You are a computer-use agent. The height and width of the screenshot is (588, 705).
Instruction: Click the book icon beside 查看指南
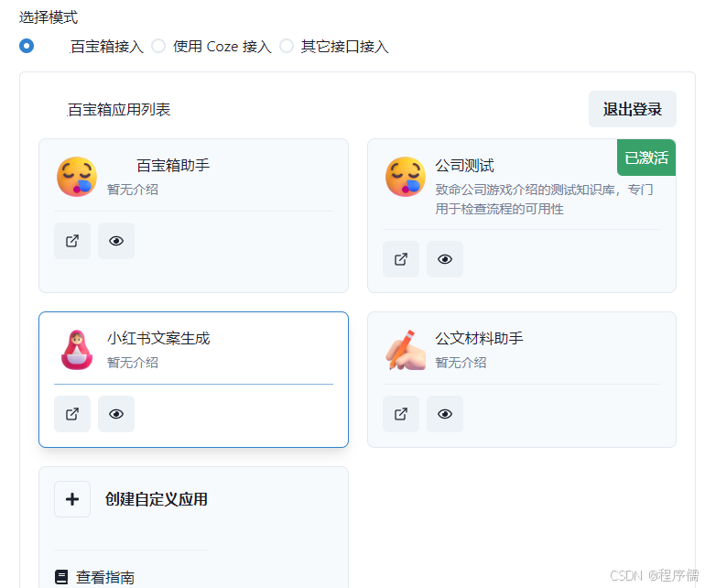[61, 577]
